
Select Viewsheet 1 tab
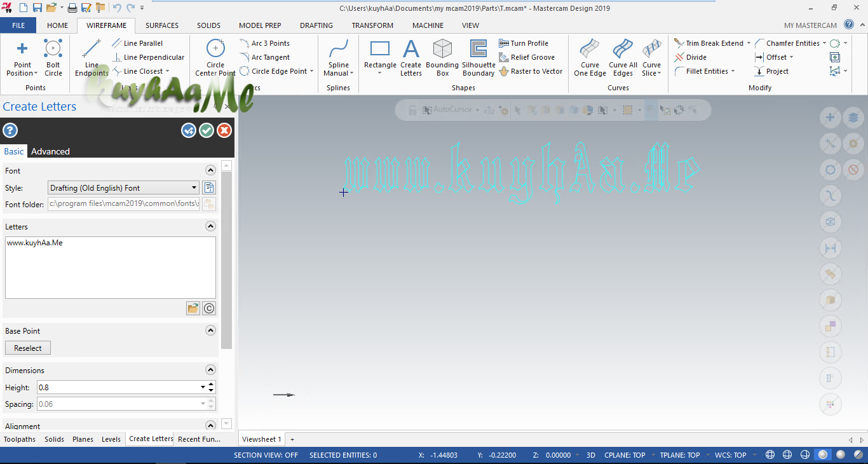point(261,439)
